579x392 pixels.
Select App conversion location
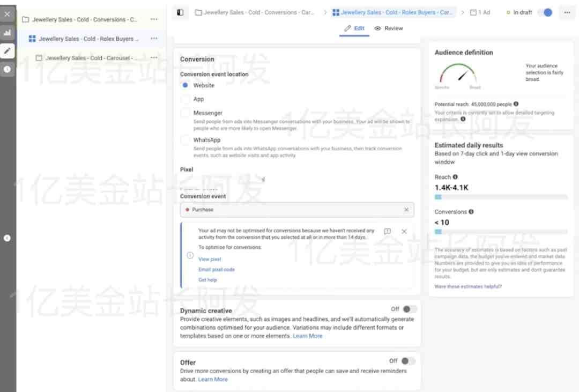point(185,99)
